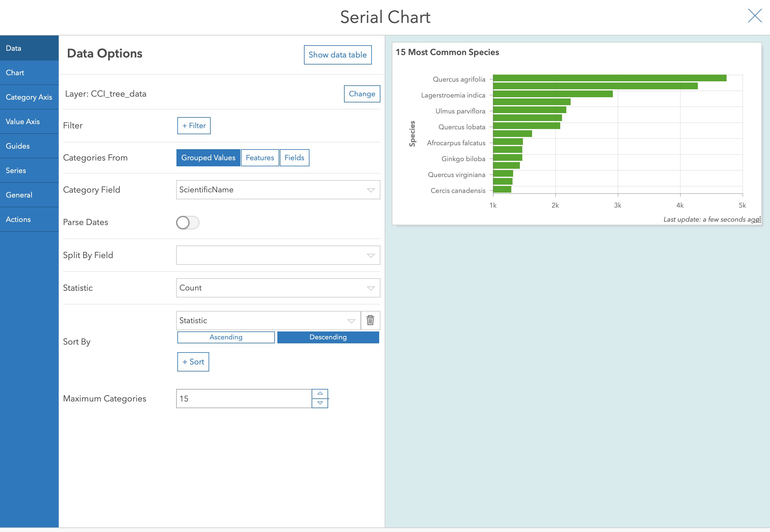Change the CCI_tree_data layer

[362, 94]
